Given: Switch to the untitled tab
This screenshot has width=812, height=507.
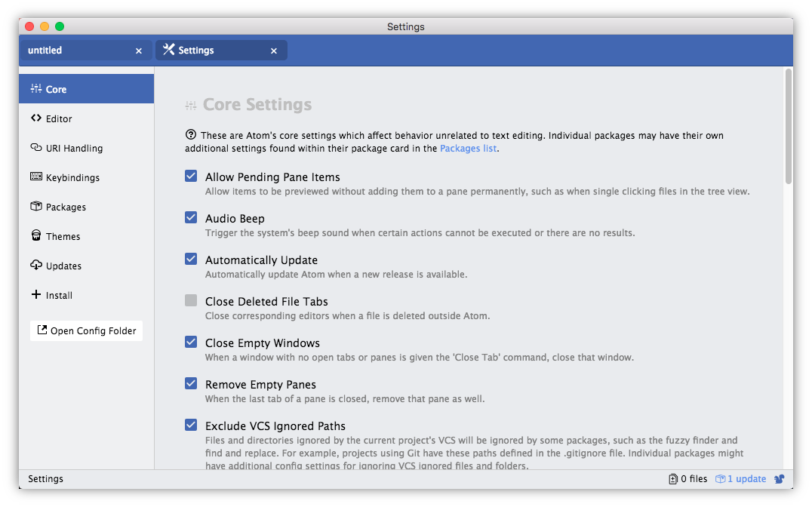Looking at the screenshot, I should [85, 51].
